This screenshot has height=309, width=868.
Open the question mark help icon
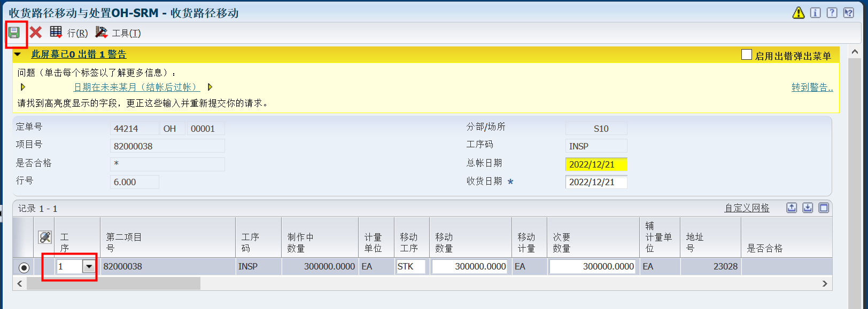point(832,13)
